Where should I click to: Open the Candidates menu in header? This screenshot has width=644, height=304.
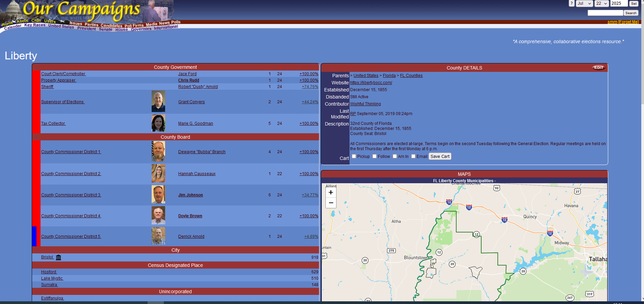click(x=111, y=26)
